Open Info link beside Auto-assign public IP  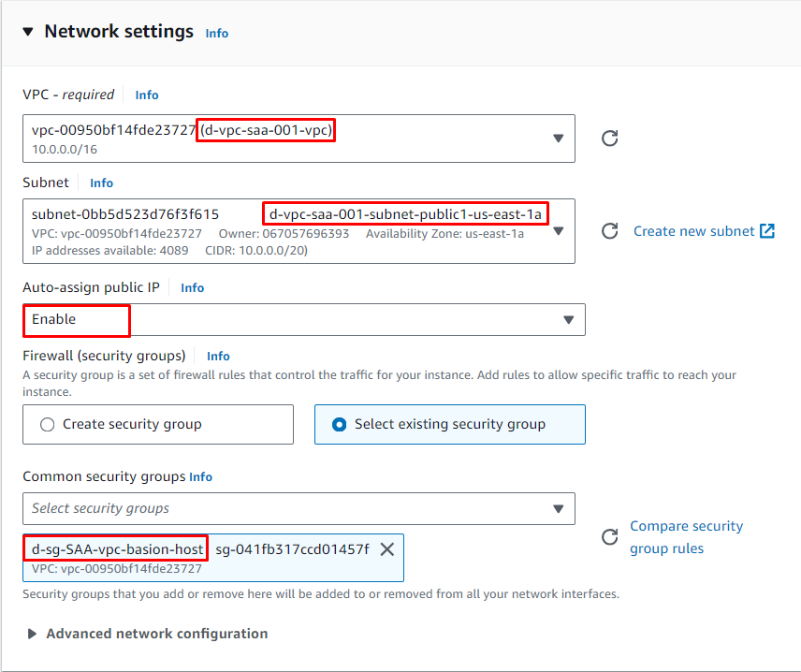[192, 287]
